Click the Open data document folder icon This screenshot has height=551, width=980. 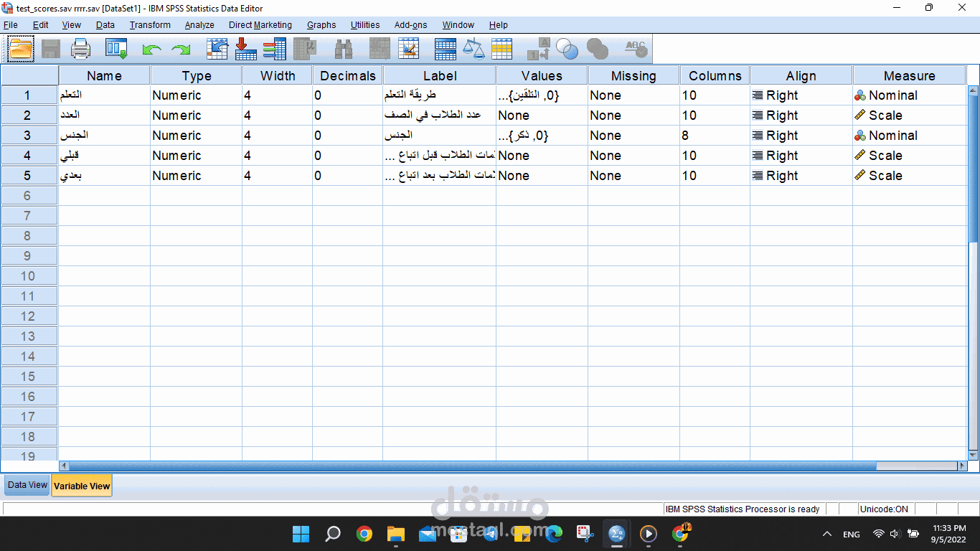point(21,49)
